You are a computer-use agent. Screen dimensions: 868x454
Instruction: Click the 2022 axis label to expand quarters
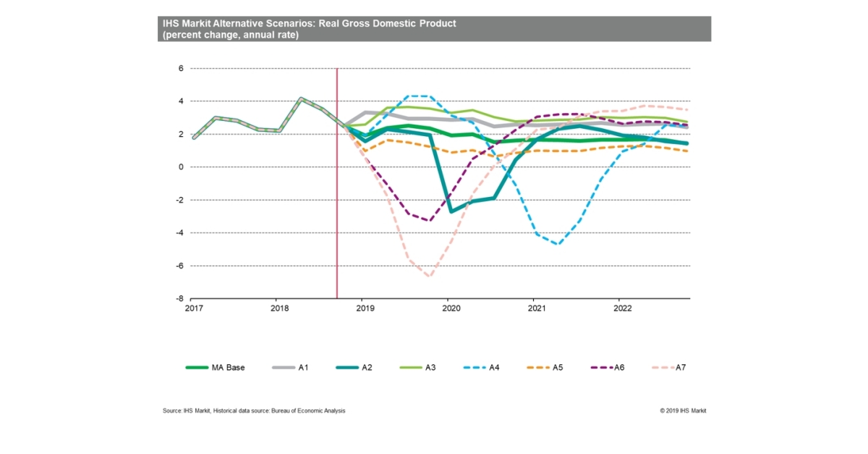(x=624, y=308)
